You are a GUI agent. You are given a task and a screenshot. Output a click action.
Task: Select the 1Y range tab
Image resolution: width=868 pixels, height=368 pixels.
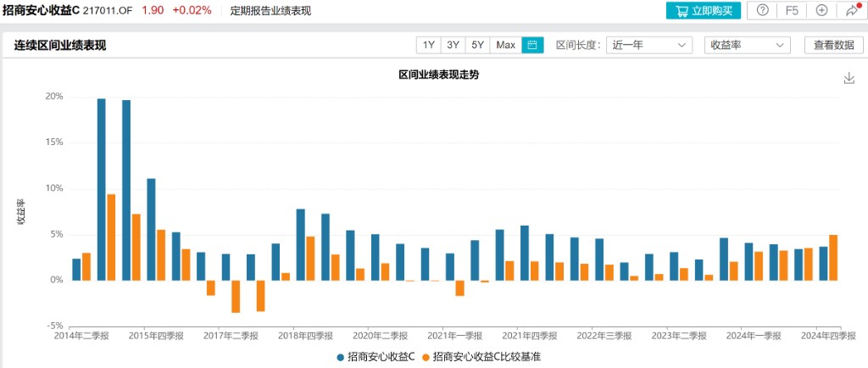pos(428,45)
